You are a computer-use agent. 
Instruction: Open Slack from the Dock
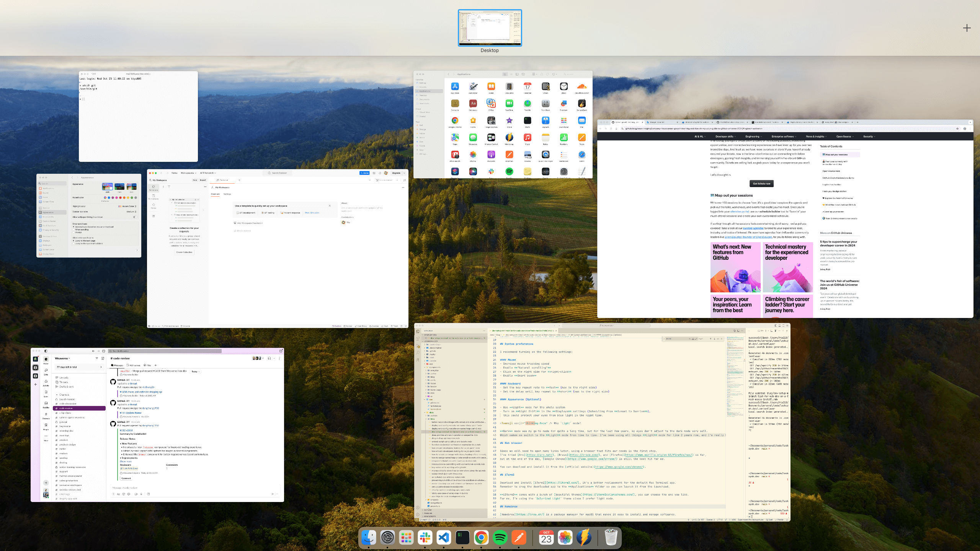pos(425,538)
